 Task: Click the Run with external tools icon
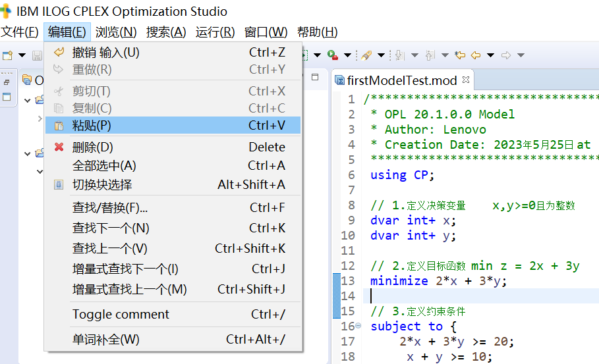333,55
